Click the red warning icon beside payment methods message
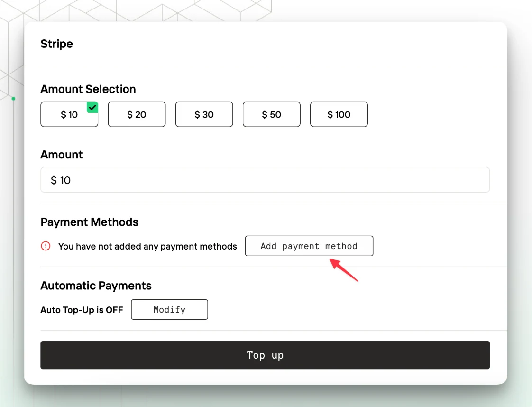This screenshot has width=532, height=407. (x=46, y=246)
